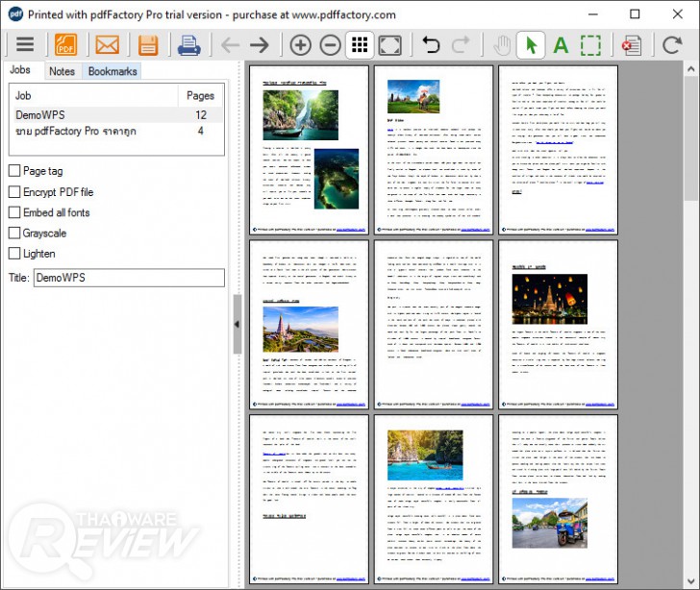The height and width of the screenshot is (590, 700).
Task: Check Embed all fonts option
Action: tap(14, 212)
